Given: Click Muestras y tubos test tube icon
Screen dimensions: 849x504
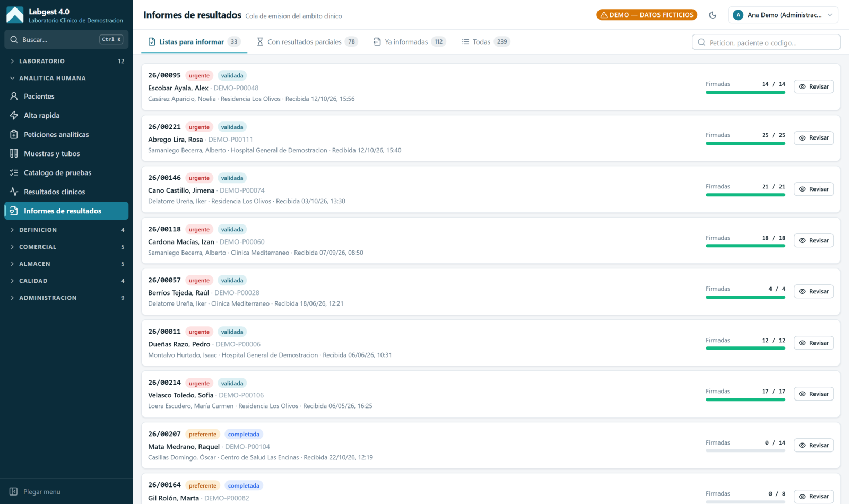Looking at the screenshot, I should coord(14,154).
